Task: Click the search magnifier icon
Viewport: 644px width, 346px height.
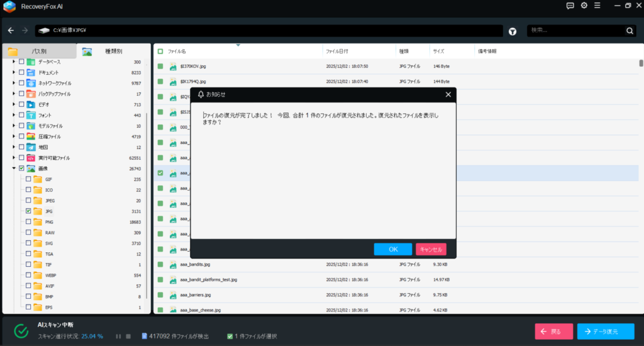Action: [630, 31]
